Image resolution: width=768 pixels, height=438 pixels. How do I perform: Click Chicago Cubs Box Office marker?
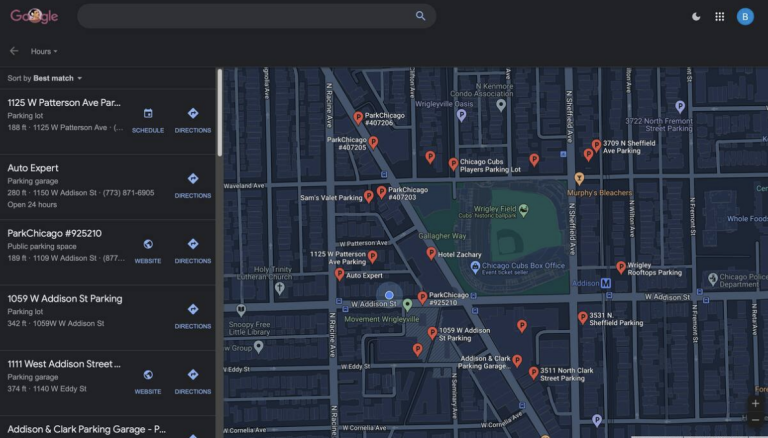(475, 267)
